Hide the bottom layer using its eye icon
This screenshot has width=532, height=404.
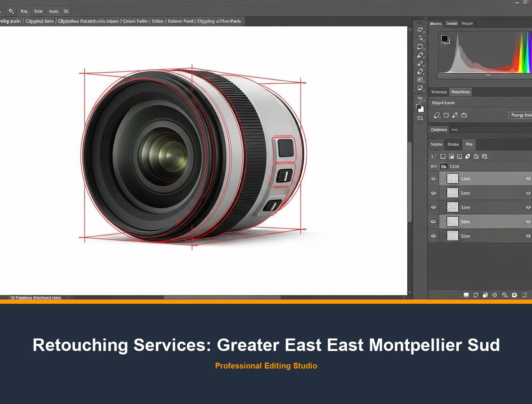point(433,236)
